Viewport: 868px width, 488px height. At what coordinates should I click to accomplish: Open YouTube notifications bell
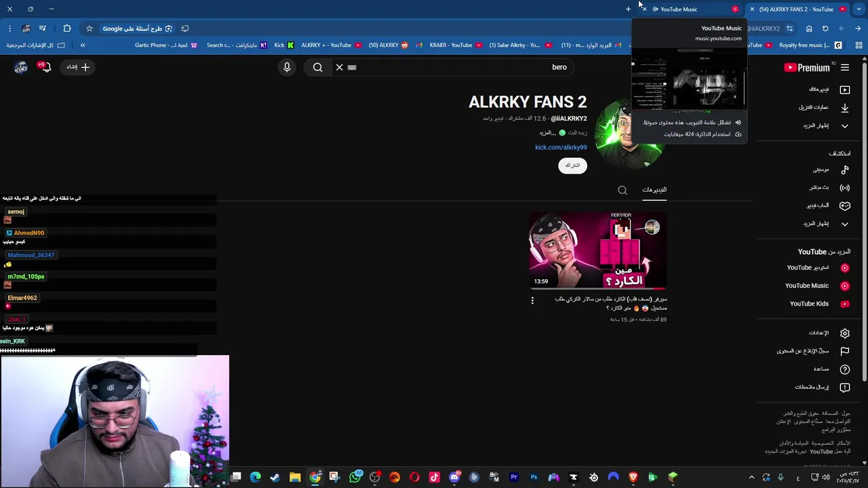[45, 67]
